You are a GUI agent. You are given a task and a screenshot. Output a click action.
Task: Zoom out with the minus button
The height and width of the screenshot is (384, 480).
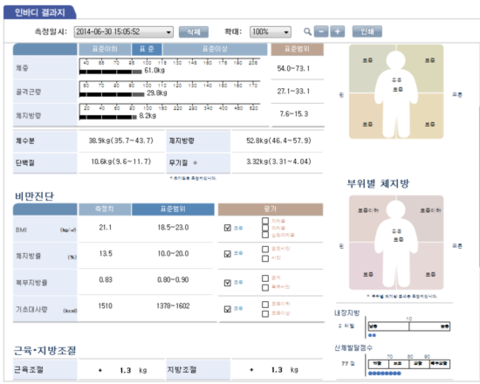[321, 32]
